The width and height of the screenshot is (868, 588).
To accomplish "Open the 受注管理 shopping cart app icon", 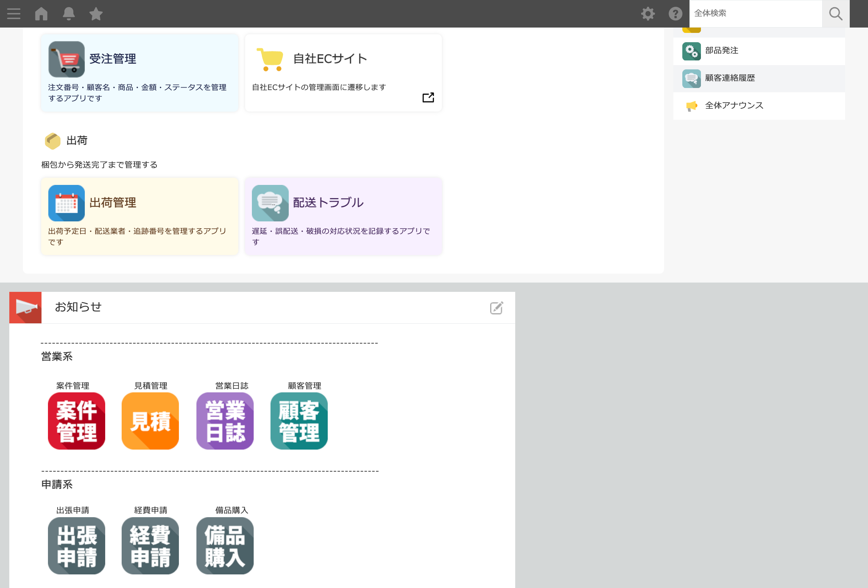I will pos(67,59).
